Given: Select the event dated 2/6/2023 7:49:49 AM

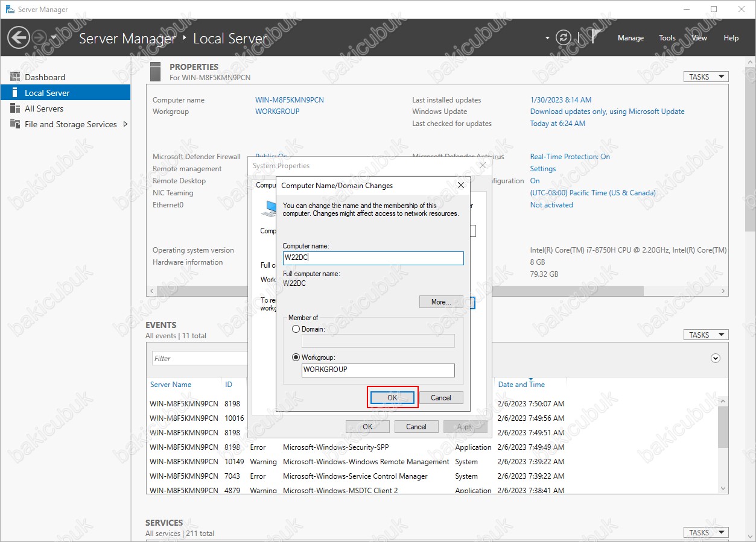Looking at the screenshot, I should 531,447.
